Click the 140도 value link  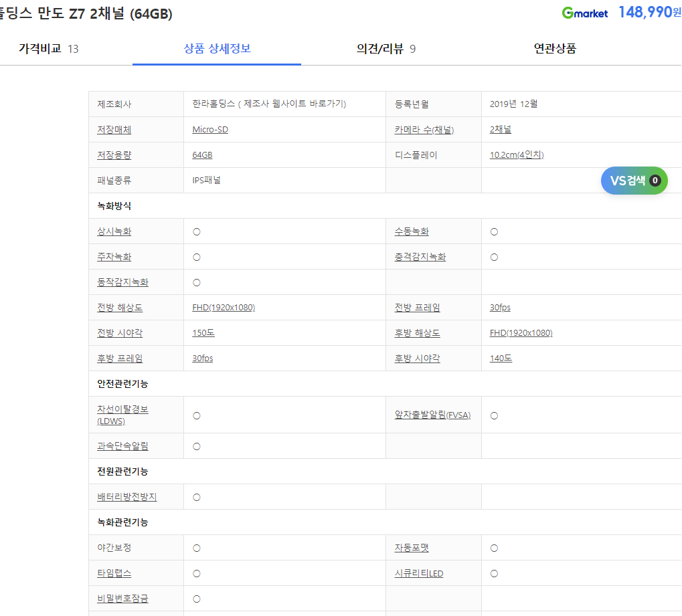[501, 358]
